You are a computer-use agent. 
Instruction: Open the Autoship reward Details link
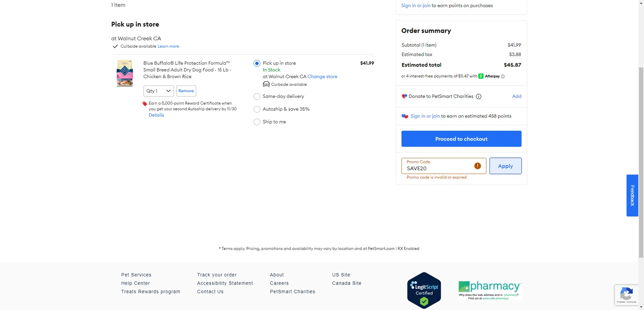click(156, 115)
